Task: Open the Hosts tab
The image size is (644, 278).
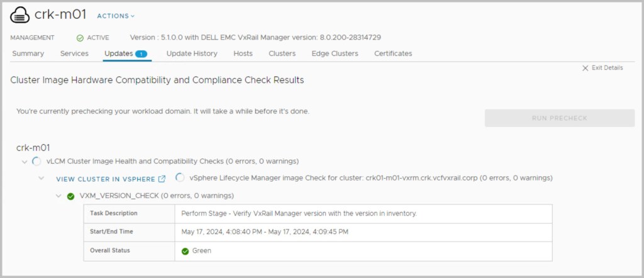Action: click(x=243, y=53)
